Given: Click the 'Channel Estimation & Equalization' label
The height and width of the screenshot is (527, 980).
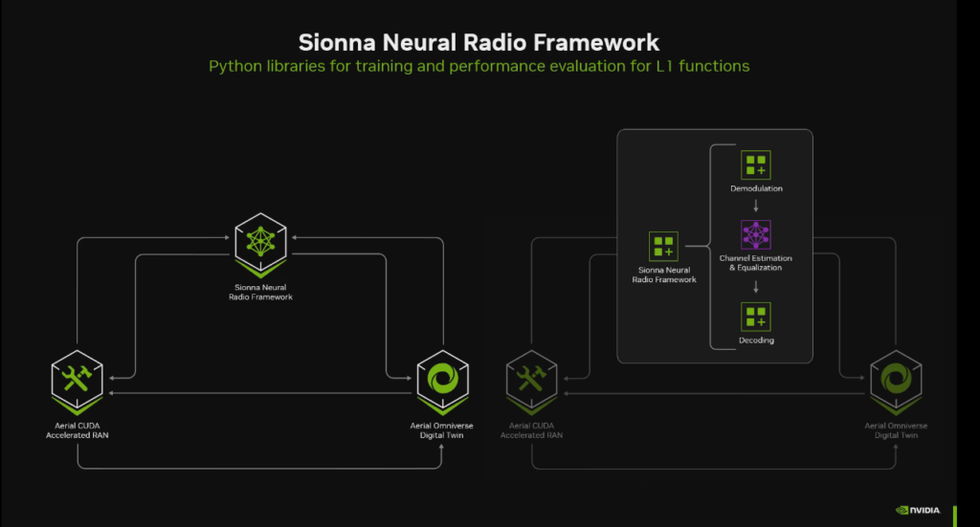Looking at the screenshot, I should tap(756, 263).
